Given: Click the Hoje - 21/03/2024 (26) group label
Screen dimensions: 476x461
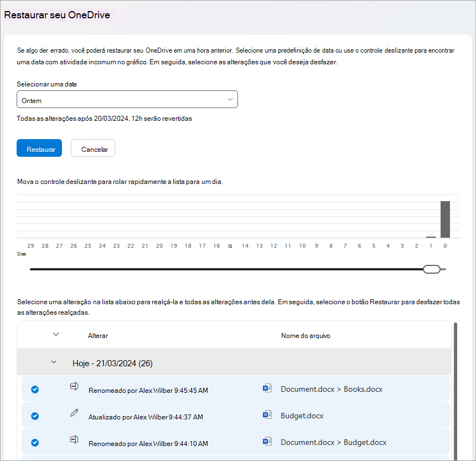Looking at the screenshot, I should pos(112,363).
